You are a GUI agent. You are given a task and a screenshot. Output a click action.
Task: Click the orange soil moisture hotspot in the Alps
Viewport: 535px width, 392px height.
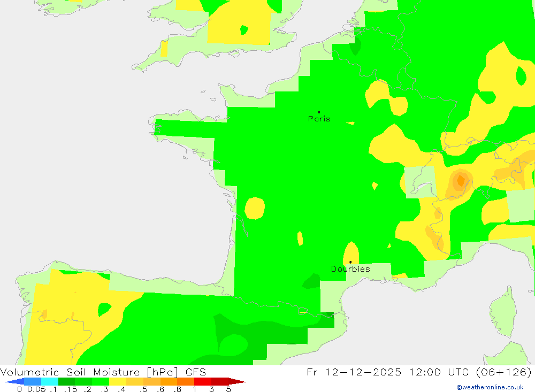pos(461,180)
